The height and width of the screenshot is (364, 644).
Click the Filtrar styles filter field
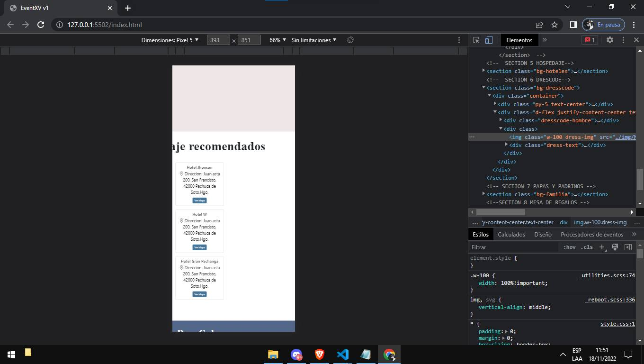514,247
